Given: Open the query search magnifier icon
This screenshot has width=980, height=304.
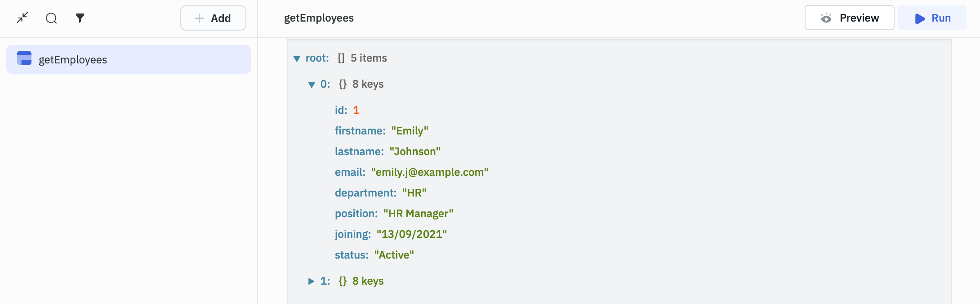Looking at the screenshot, I should pos(51,18).
